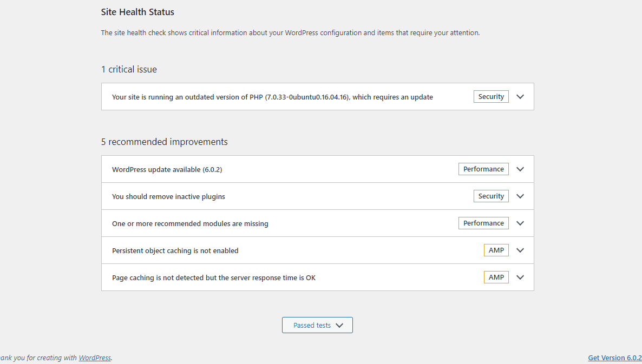
Task: Click Performance badge on recommended modules row
Action: 483,223
